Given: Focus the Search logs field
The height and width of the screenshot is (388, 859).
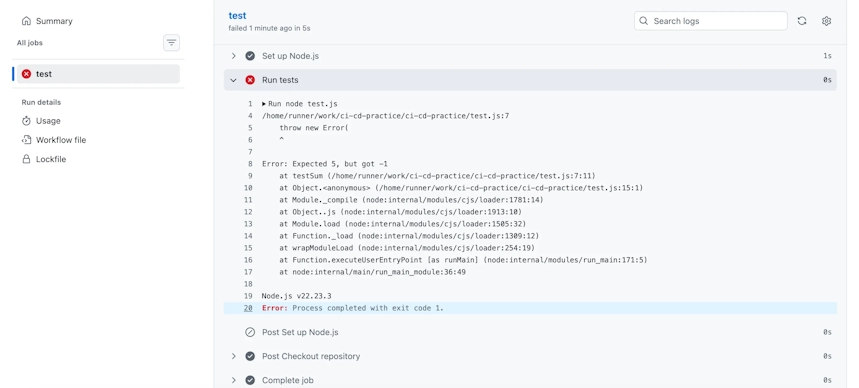Looking at the screenshot, I should coord(711,21).
